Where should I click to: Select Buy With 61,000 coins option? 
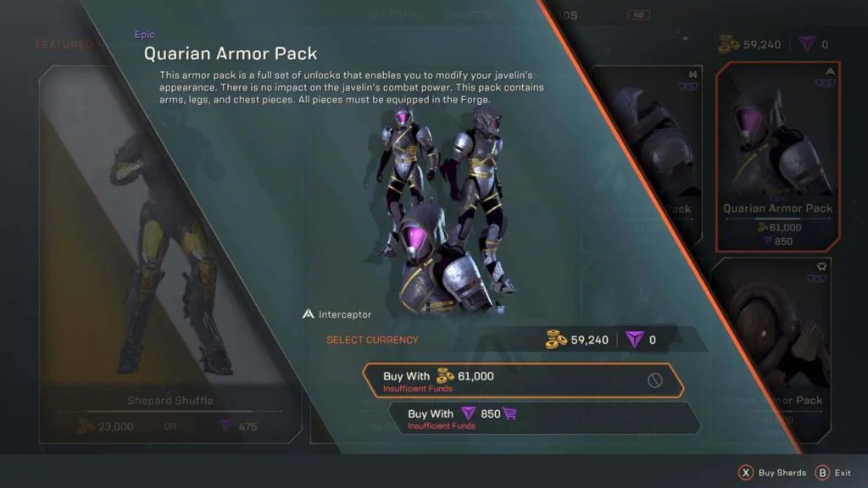click(523, 380)
